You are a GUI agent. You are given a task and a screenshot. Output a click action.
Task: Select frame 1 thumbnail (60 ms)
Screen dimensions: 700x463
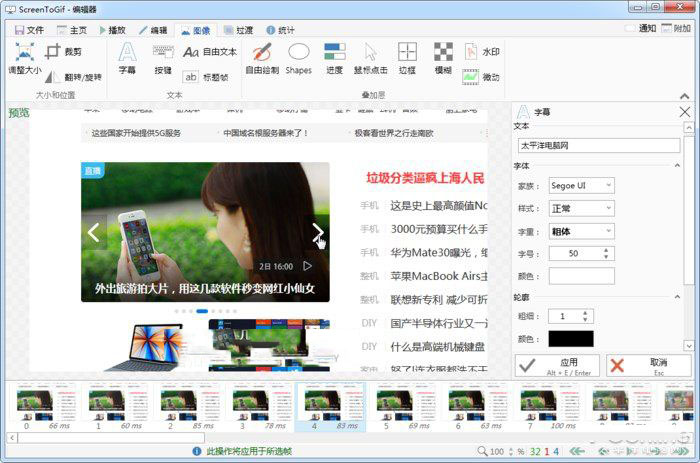pyautogui.click(x=115, y=407)
